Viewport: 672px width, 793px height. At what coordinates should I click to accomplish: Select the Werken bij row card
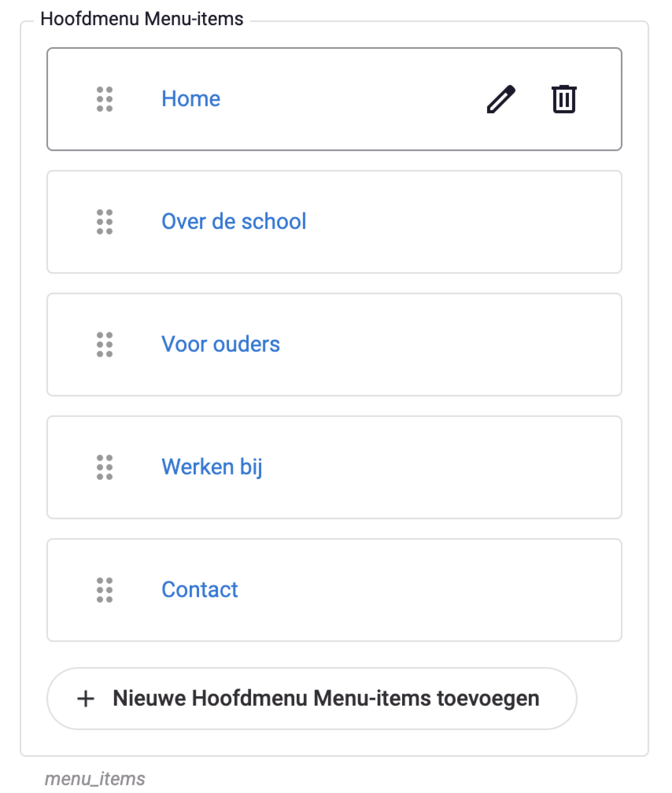pos(334,467)
